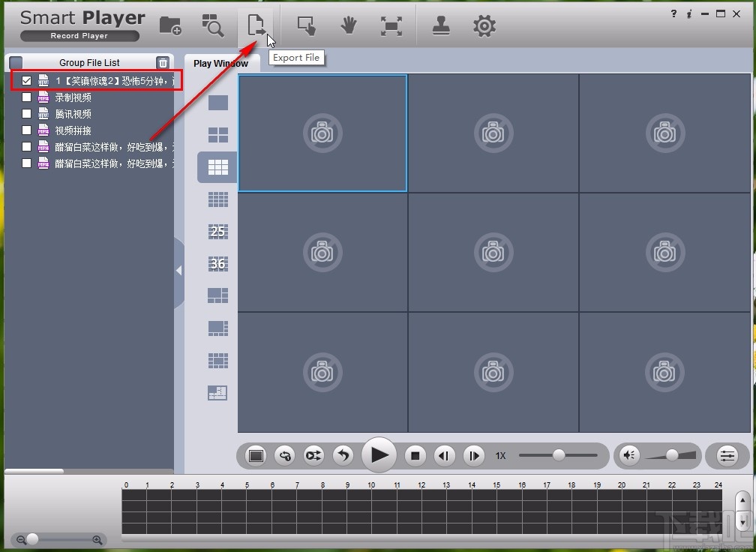Open the file search tool icon
Screen dimensions: 756x552
pos(213,25)
